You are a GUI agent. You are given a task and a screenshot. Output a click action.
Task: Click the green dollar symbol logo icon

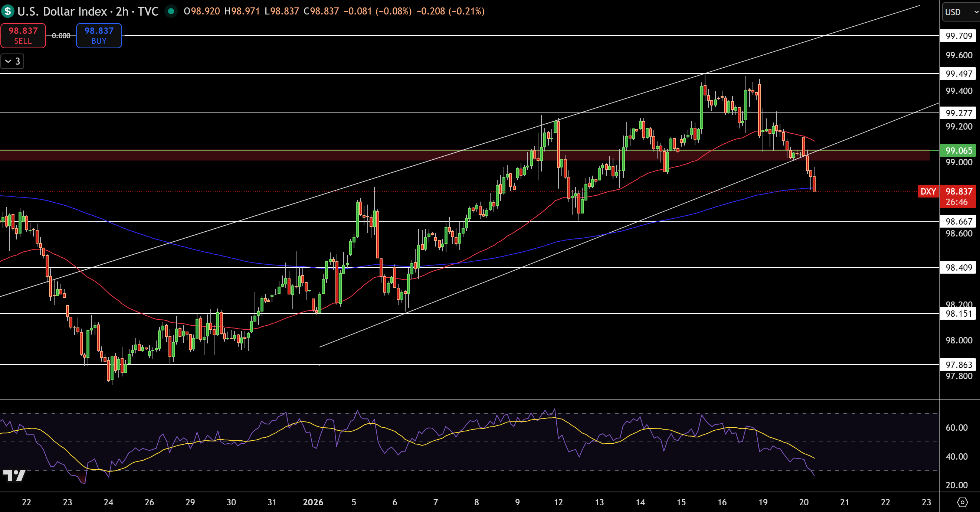coord(8,11)
